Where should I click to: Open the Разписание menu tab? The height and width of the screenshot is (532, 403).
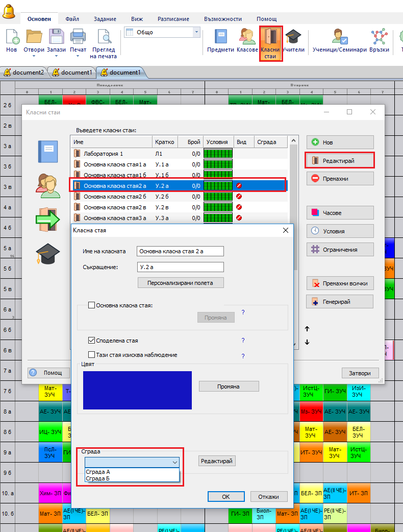click(173, 19)
